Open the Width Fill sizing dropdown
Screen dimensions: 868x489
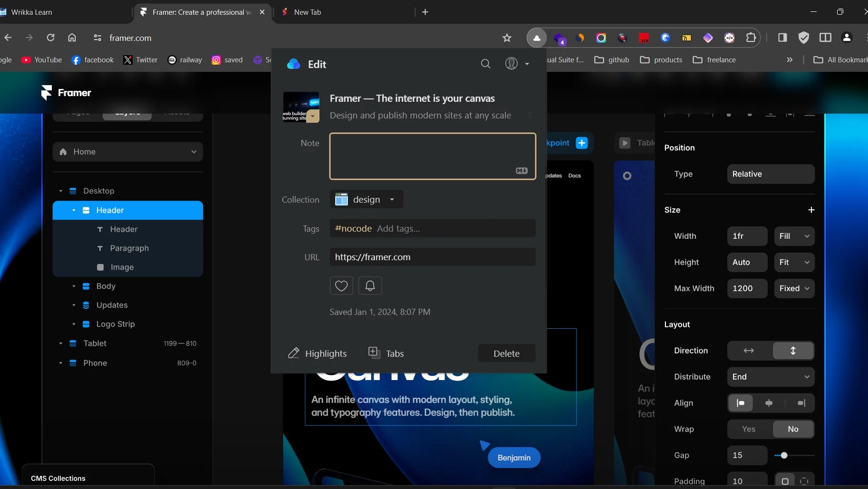click(x=794, y=236)
